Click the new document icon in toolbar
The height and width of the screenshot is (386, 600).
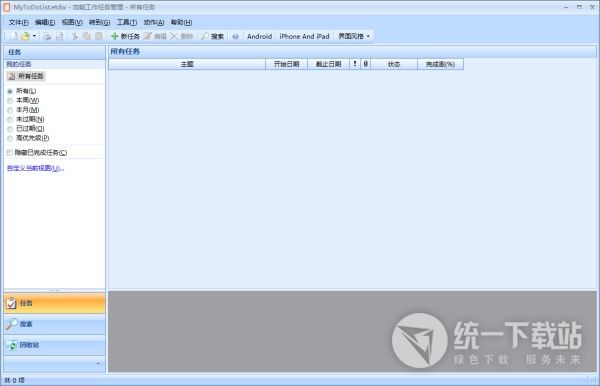pos(13,36)
